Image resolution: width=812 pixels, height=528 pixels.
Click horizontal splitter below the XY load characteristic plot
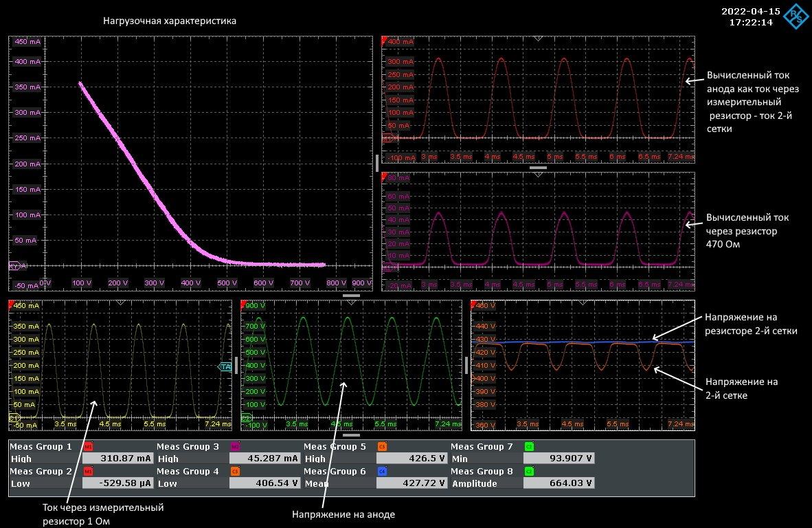(x=351, y=296)
